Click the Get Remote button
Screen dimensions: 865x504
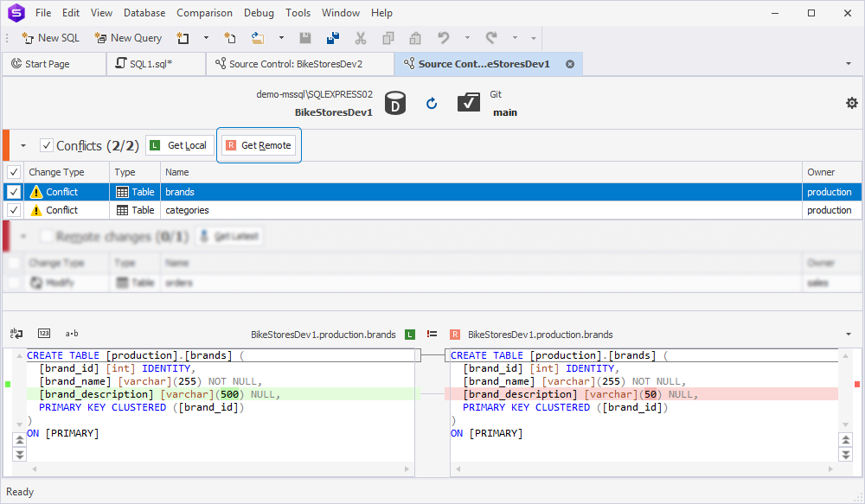(259, 145)
